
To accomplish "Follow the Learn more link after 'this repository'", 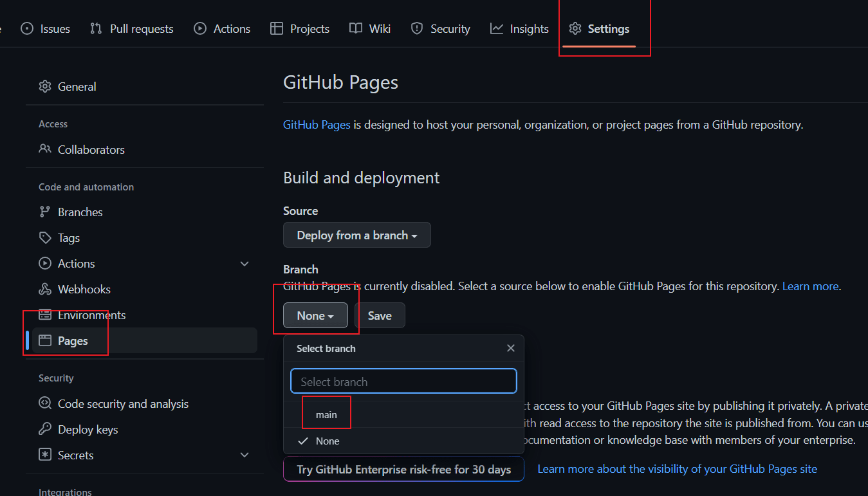I will (x=810, y=286).
